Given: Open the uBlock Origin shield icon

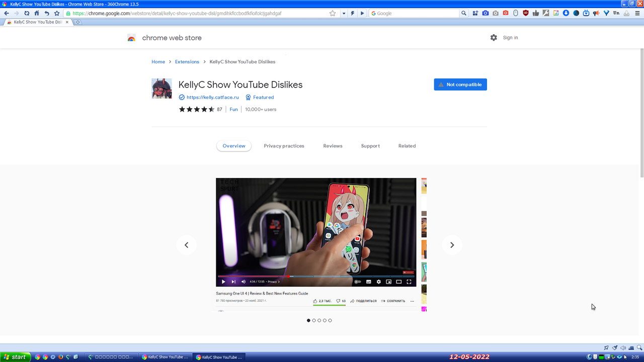Looking at the screenshot, I should pyautogui.click(x=526, y=13).
